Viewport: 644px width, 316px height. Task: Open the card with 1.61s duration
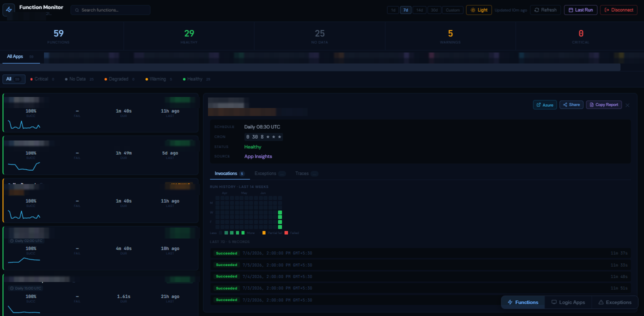point(100,295)
